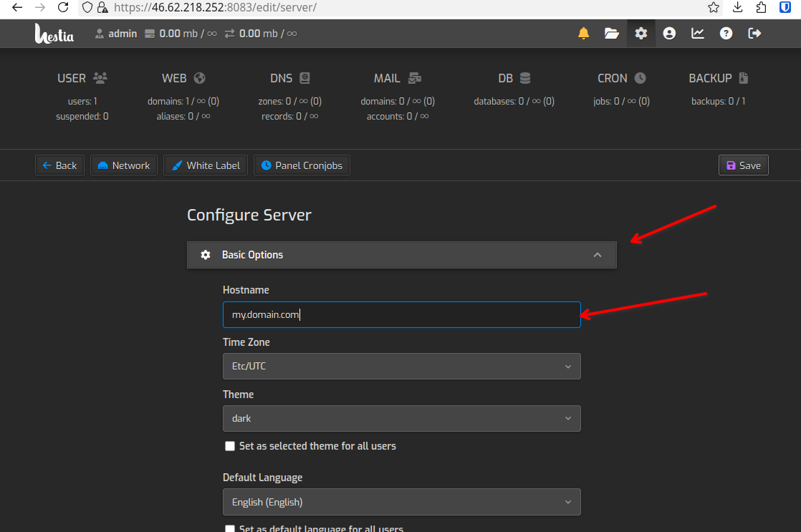Open the Theme dropdown
801x532 pixels.
[x=401, y=418]
